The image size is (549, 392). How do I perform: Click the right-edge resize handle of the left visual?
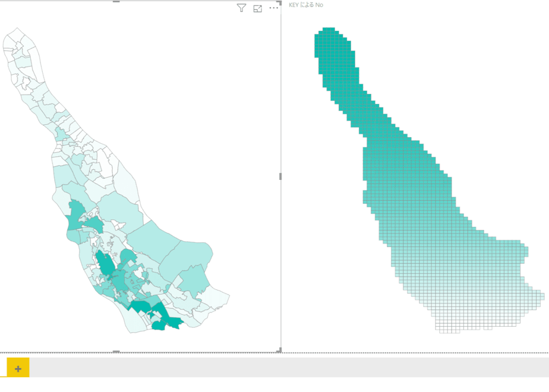(280, 176)
